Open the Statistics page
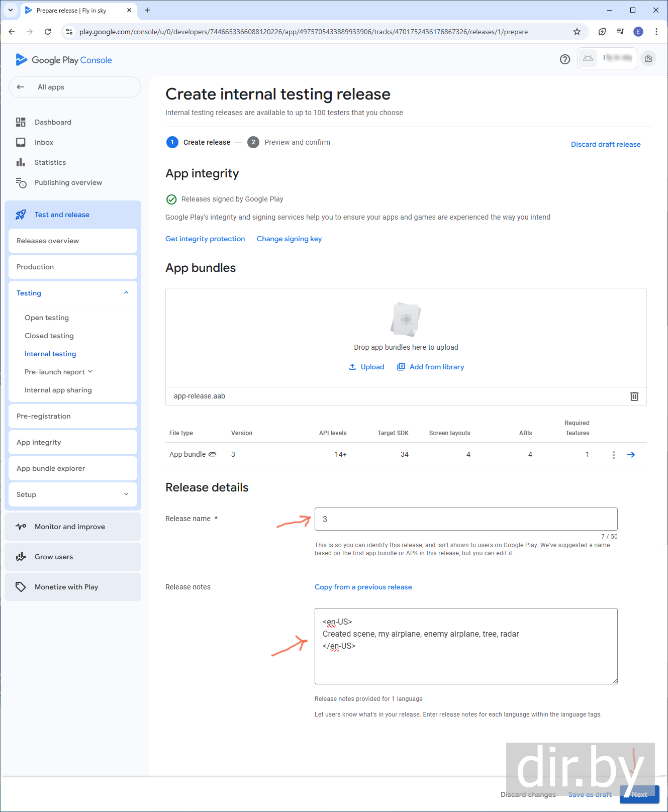 [50, 162]
